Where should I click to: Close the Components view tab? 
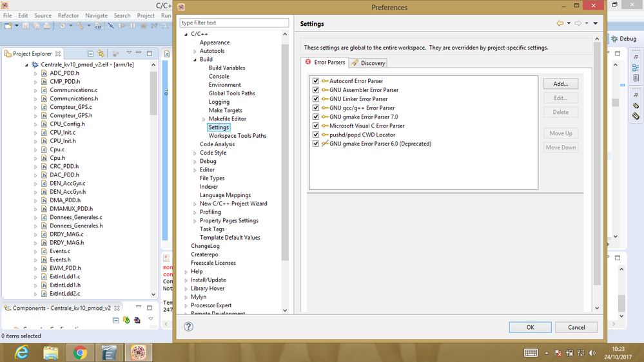(117, 308)
